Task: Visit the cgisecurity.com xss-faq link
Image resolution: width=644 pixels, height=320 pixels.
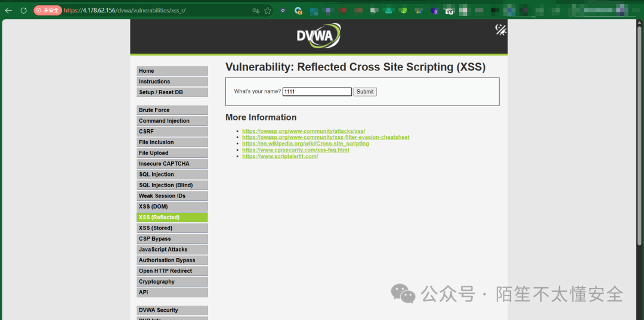Action: [296, 150]
